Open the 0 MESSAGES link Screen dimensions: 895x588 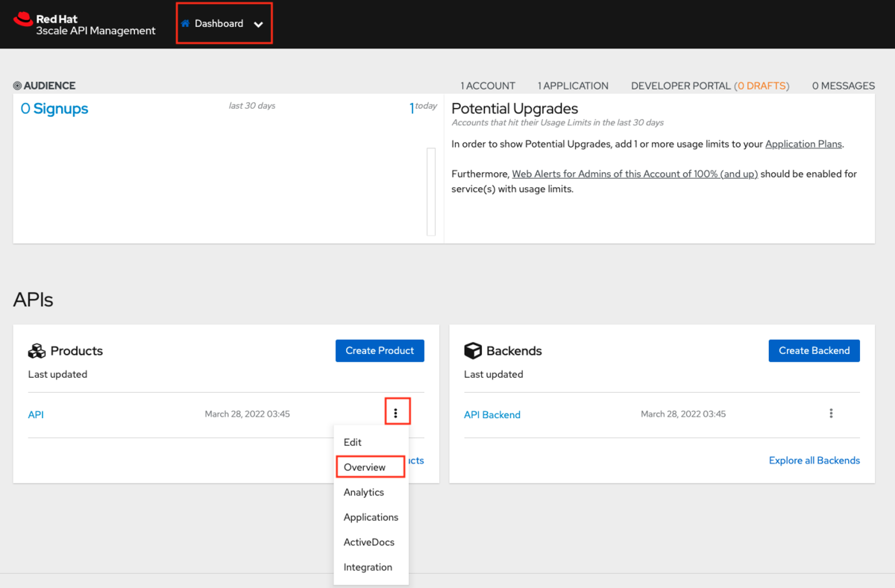tap(844, 86)
